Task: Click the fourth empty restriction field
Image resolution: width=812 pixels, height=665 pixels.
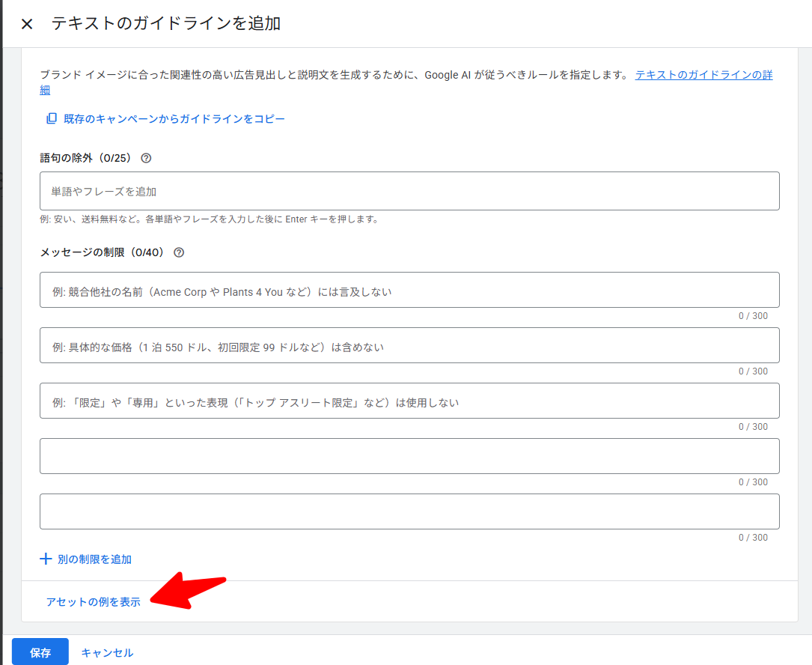Action: pos(409,456)
